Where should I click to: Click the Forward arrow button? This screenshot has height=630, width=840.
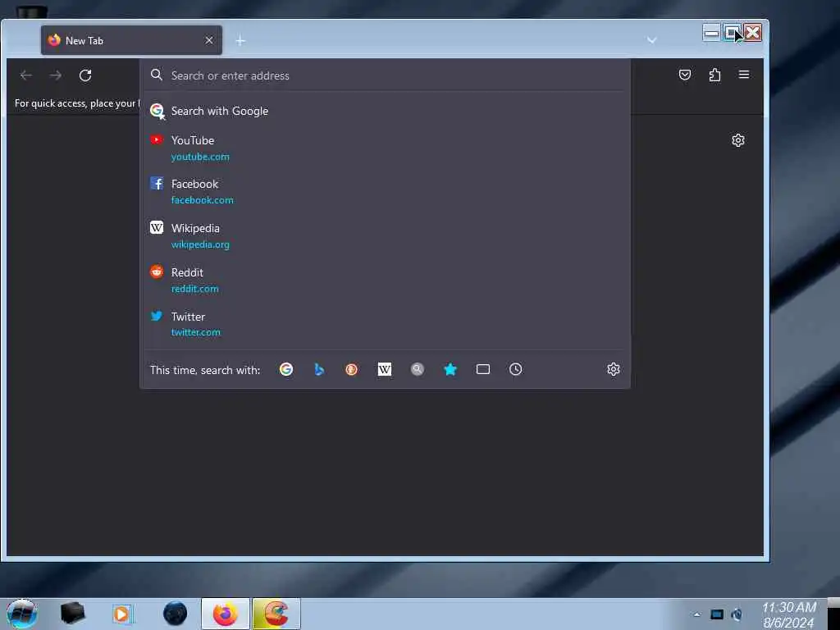pyautogui.click(x=56, y=75)
